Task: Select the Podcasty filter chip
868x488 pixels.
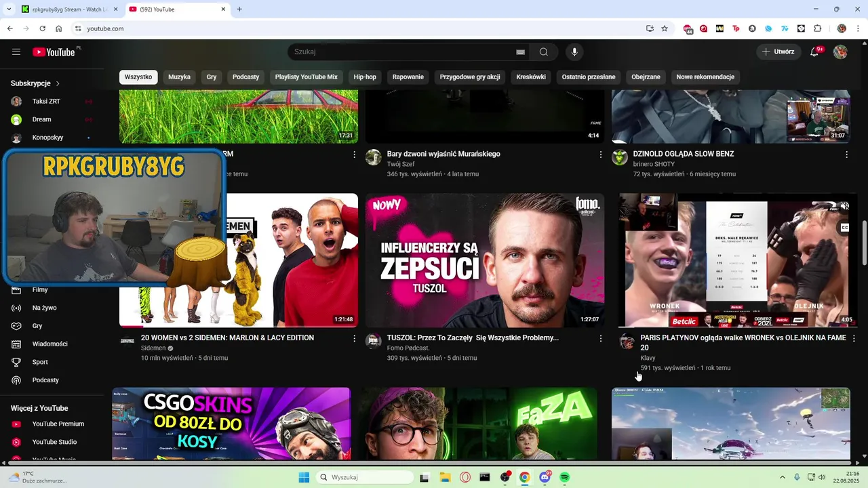Action: tap(245, 77)
